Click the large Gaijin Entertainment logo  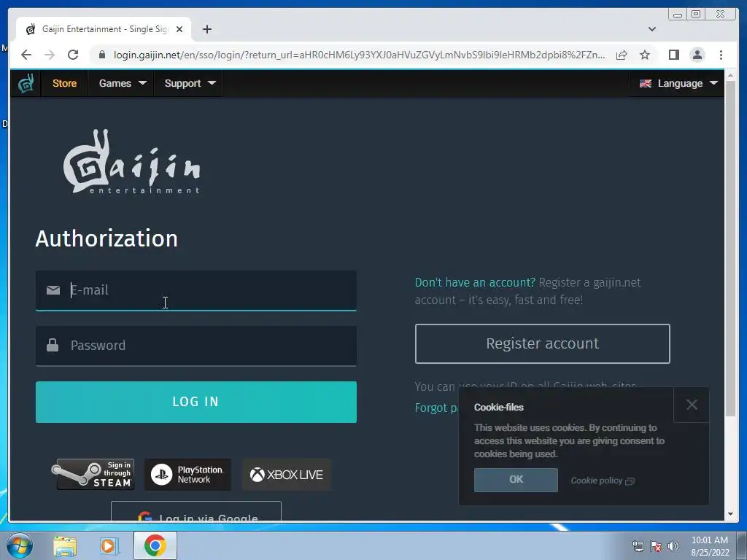click(131, 162)
